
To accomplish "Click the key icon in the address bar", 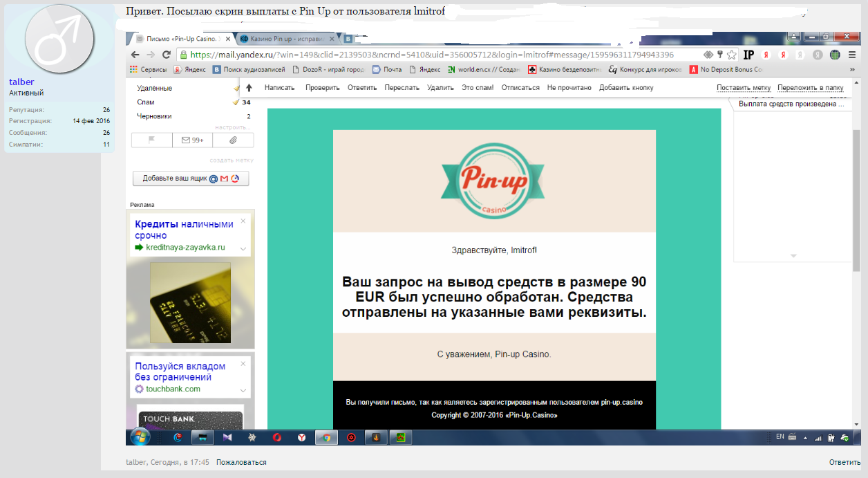I will (x=720, y=55).
